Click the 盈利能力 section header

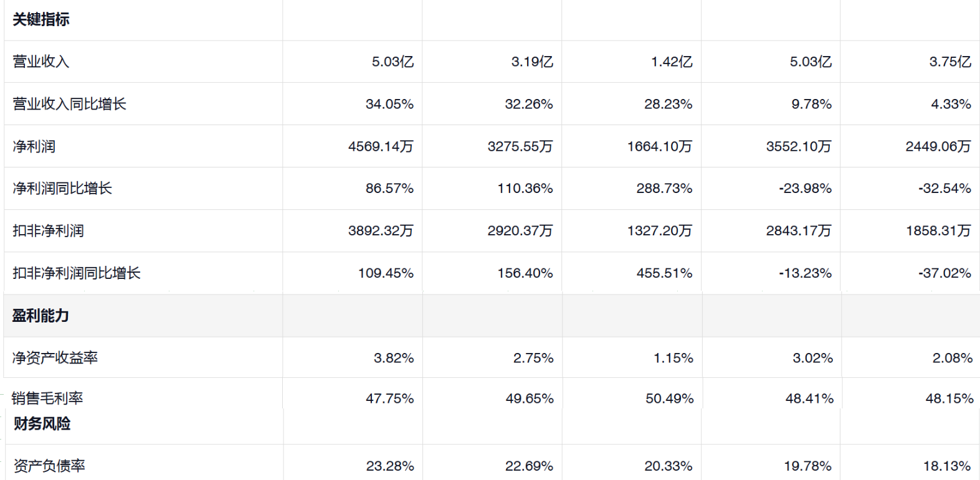point(41,316)
